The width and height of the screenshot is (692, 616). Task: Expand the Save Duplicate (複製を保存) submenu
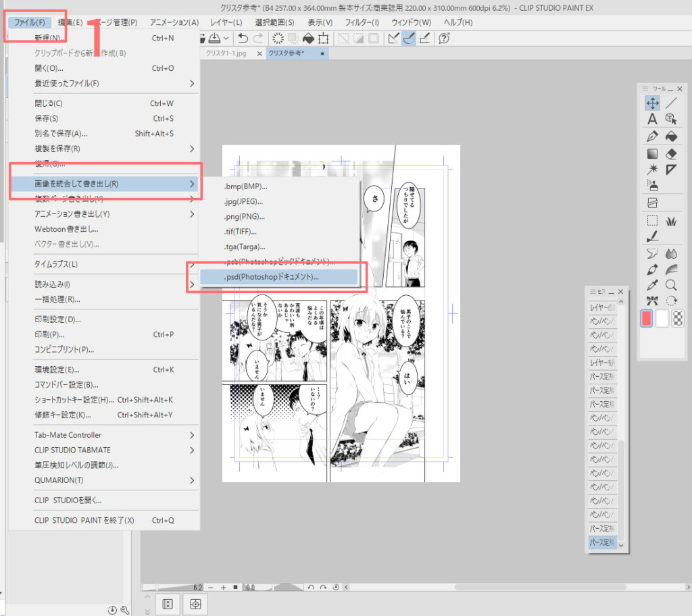191,149
